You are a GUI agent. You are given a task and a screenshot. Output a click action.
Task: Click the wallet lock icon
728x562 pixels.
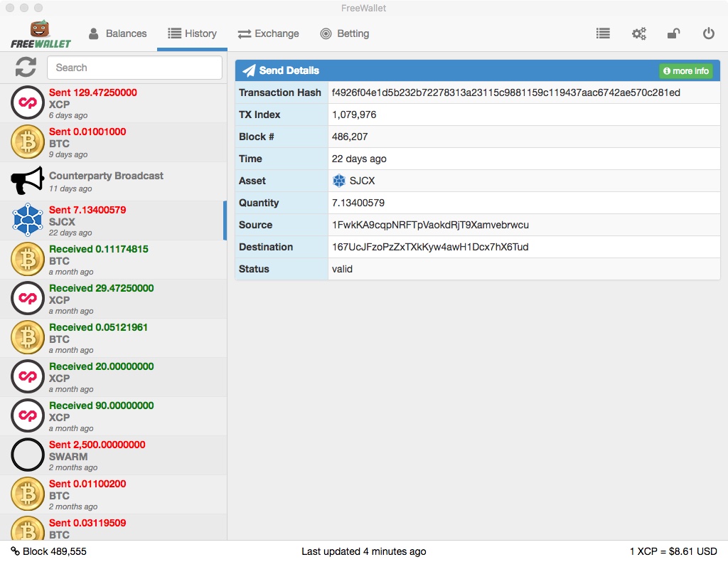[674, 33]
